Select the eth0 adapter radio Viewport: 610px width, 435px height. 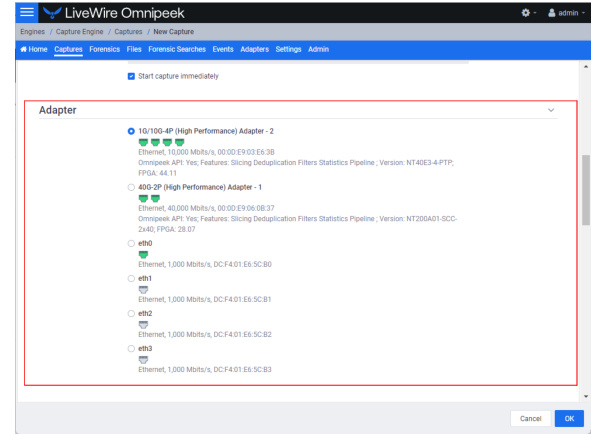coord(131,243)
